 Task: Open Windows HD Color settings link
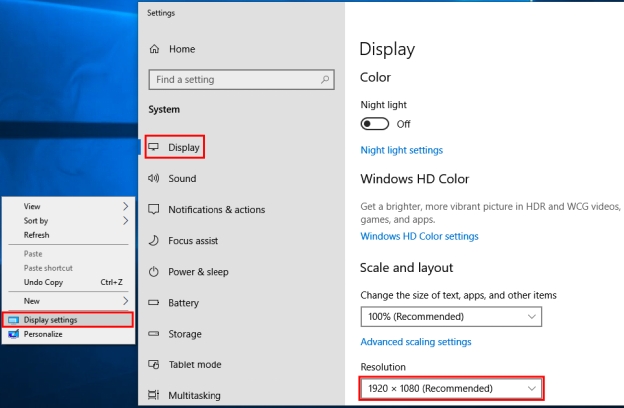[419, 236]
